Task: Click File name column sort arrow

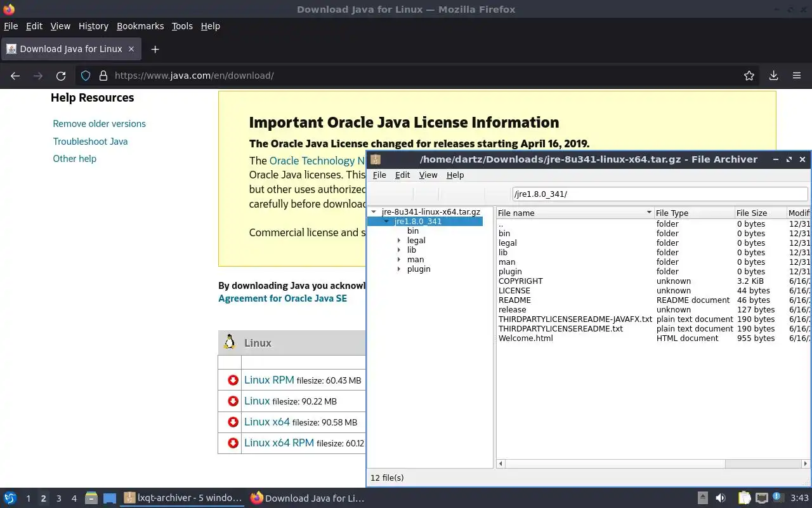Action: (649, 213)
